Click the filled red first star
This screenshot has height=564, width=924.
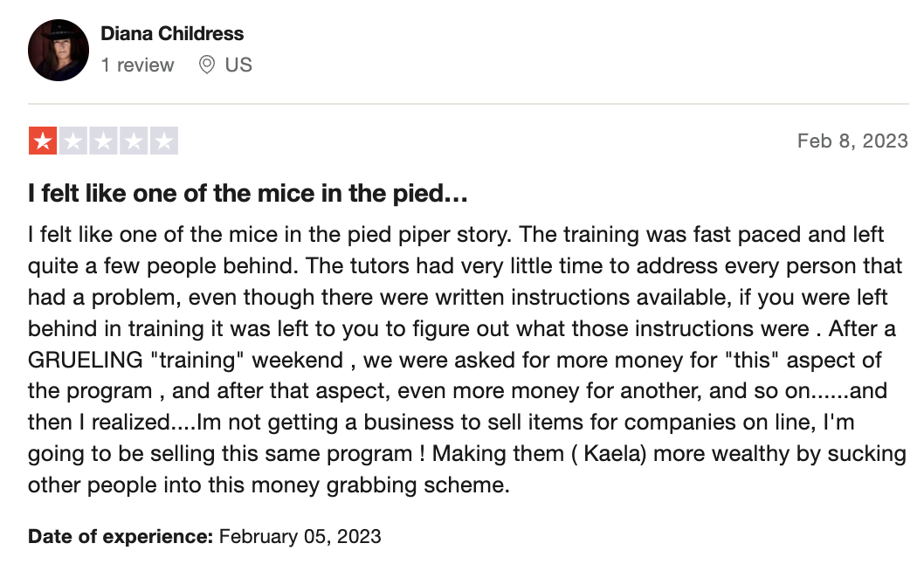coord(43,141)
